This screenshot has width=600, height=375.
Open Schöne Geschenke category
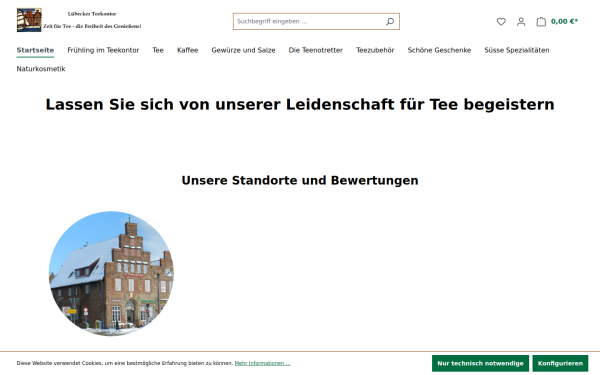pyautogui.click(x=439, y=50)
